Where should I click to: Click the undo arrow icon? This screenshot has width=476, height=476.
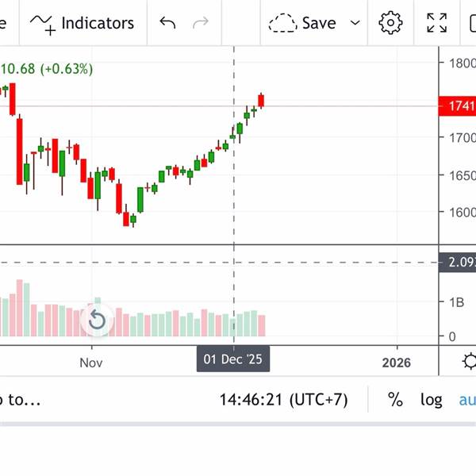tap(167, 23)
